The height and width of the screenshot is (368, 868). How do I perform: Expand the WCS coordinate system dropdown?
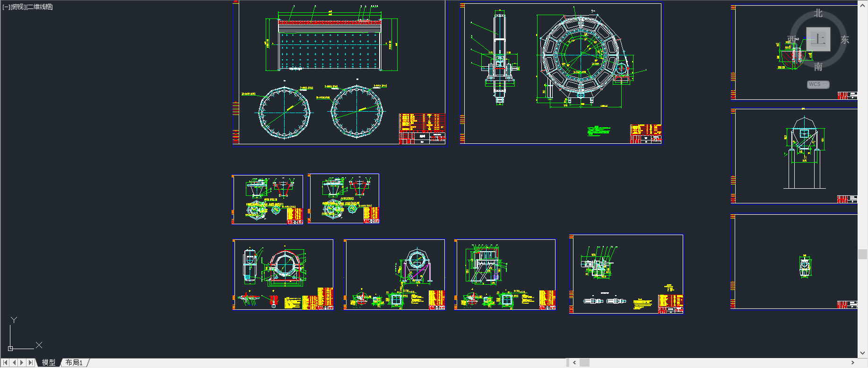coord(818,85)
